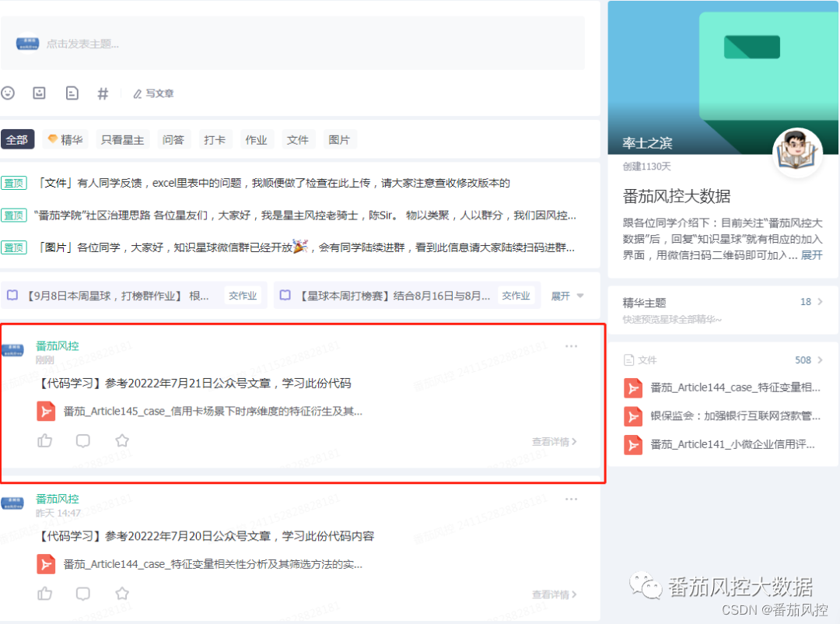Select the 问答 filter tab
The height and width of the screenshot is (624, 840).
[x=173, y=140]
